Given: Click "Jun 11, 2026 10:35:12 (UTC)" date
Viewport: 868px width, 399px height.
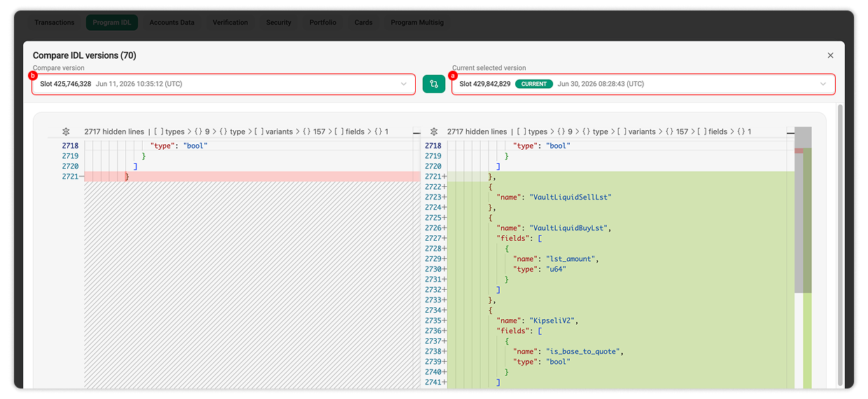Looking at the screenshot, I should coord(139,84).
